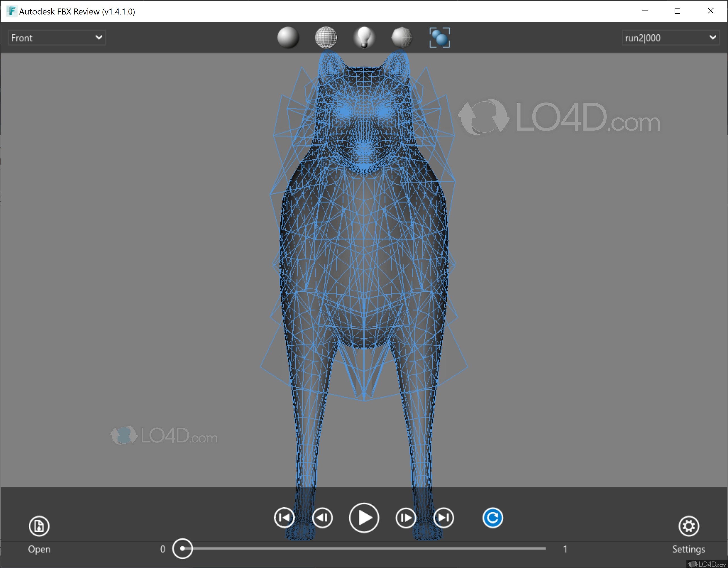This screenshot has width=728, height=568.
Task: Enable smooth shading sphere icon
Action: [x=288, y=37]
